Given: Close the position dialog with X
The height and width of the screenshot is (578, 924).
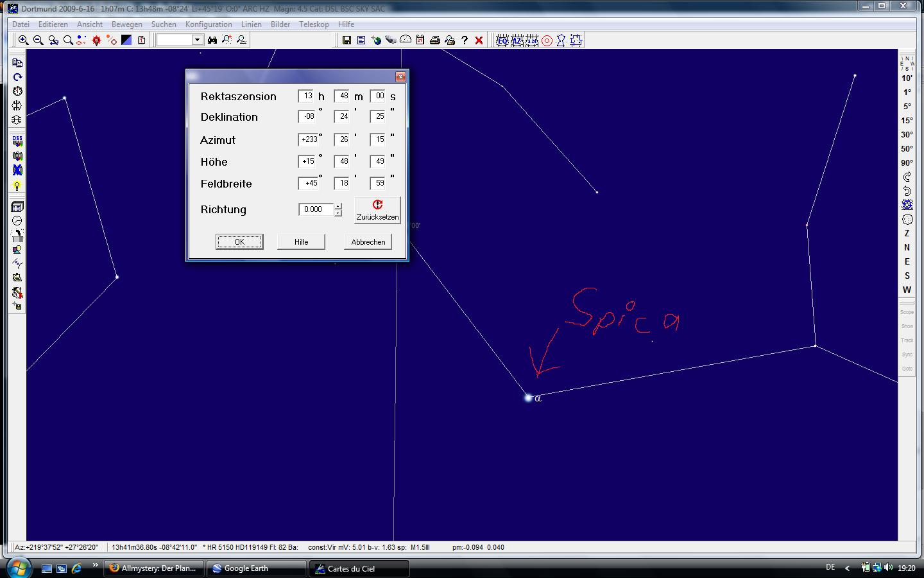Looking at the screenshot, I should point(400,76).
